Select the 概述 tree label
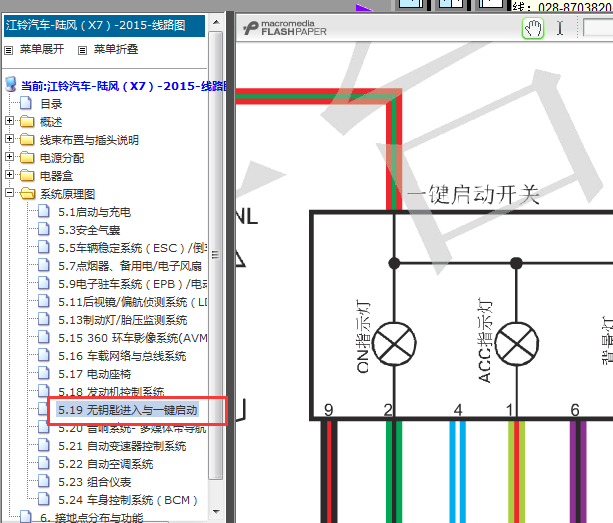The width and height of the screenshot is (613, 523). click(51, 122)
